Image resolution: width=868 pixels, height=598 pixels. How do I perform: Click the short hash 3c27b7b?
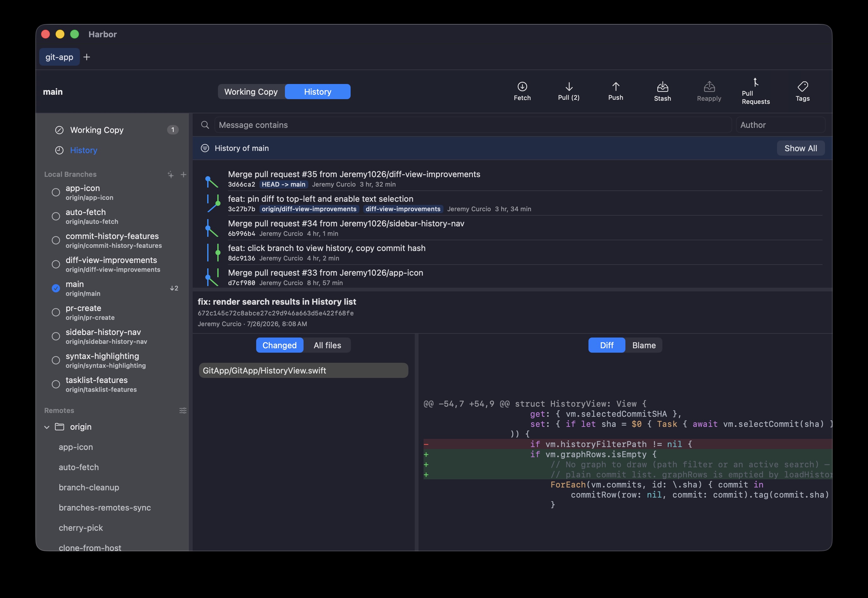(241, 209)
